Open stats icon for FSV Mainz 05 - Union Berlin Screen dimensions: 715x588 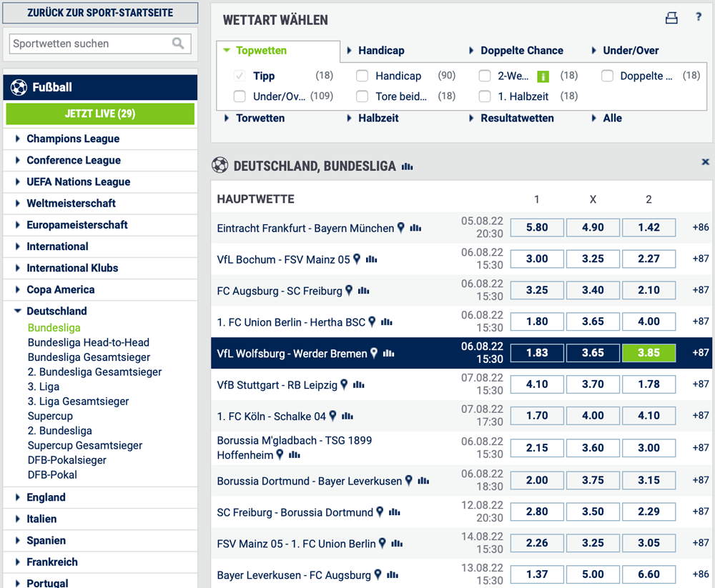click(397, 543)
